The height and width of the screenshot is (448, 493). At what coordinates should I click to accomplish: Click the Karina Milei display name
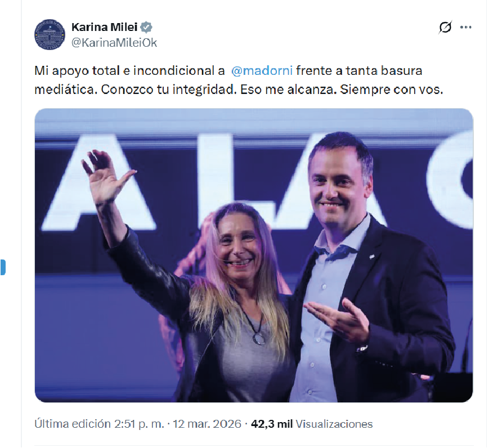pyautogui.click(x=104, y=28)
